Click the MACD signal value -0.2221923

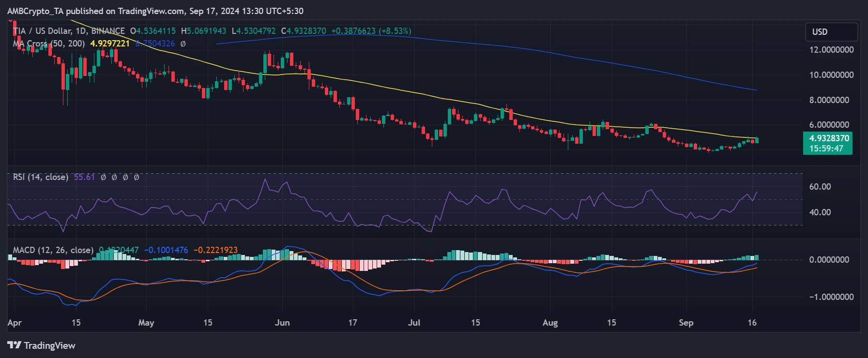pyautogui.click(x=216, y=250)
